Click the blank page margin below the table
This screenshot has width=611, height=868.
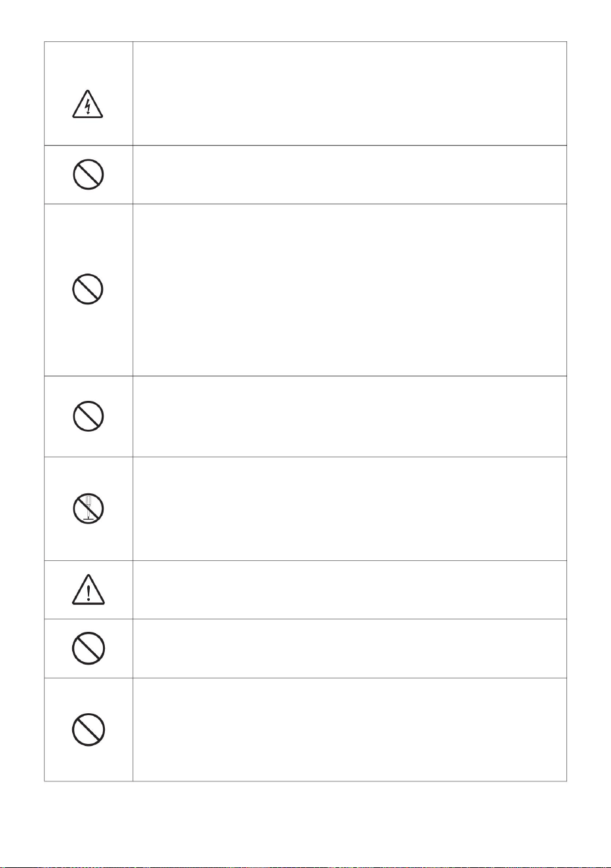click(305, 824)
